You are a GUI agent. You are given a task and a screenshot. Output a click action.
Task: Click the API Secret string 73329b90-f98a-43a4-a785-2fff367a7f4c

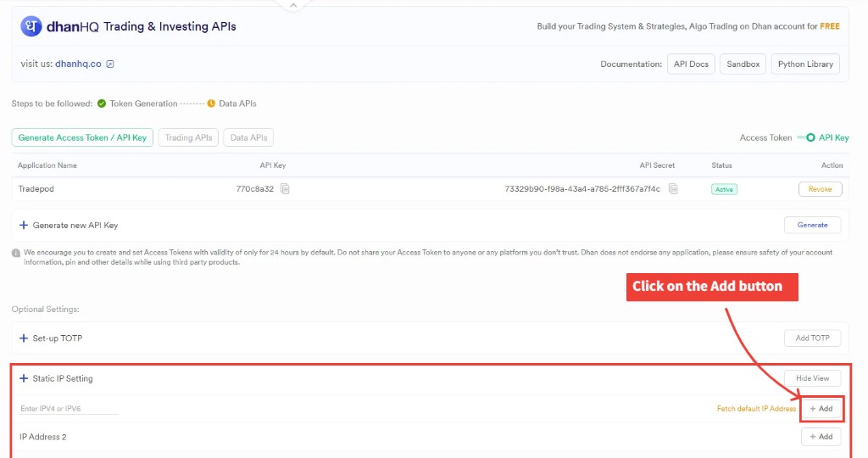582,189
